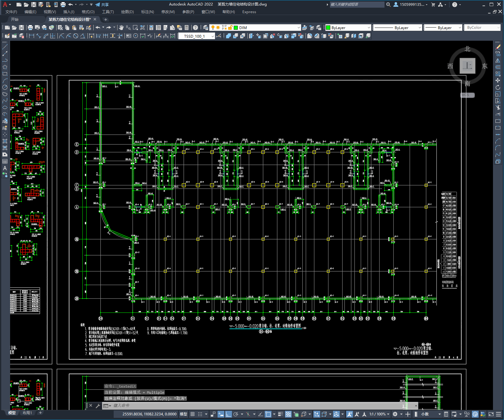Click the keyword search input field

tap(357, 5)
